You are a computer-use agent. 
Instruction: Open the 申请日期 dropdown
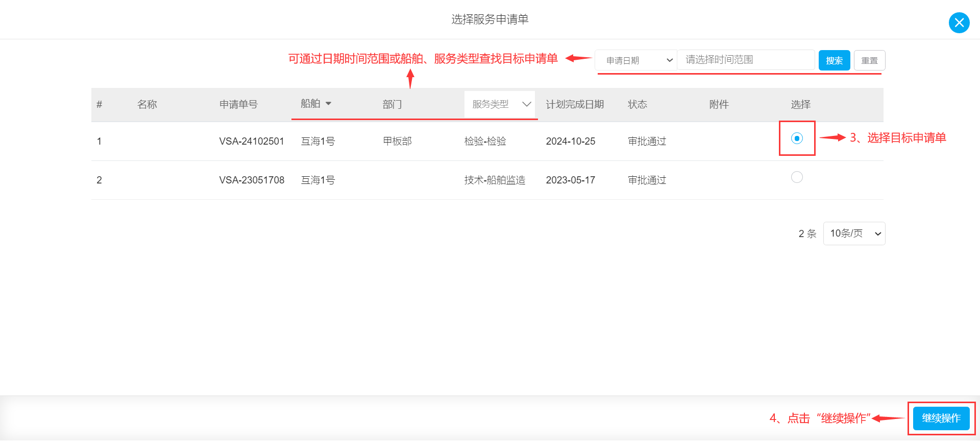636,60
